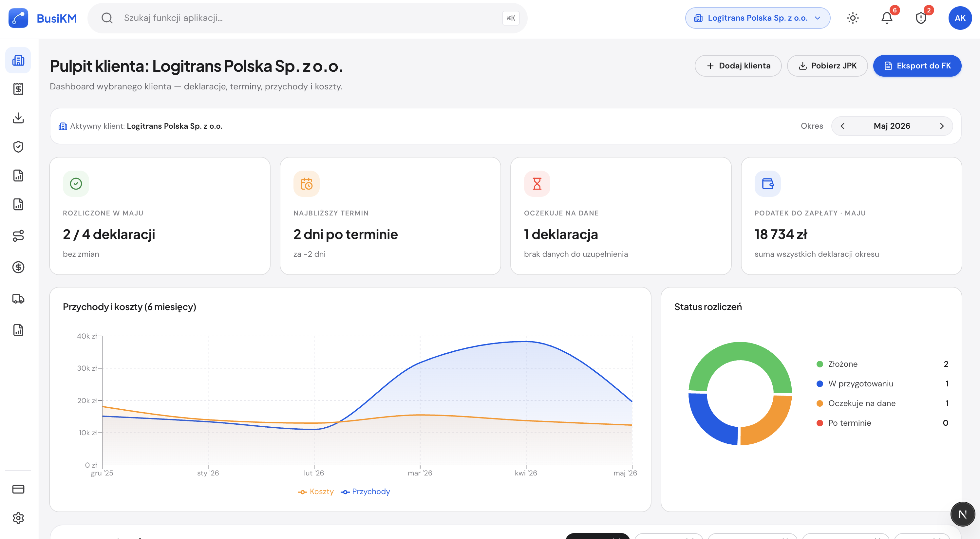Screen dimensions: 980x539
Task: Click the red Po terminie legend dot
Action: 820,423
